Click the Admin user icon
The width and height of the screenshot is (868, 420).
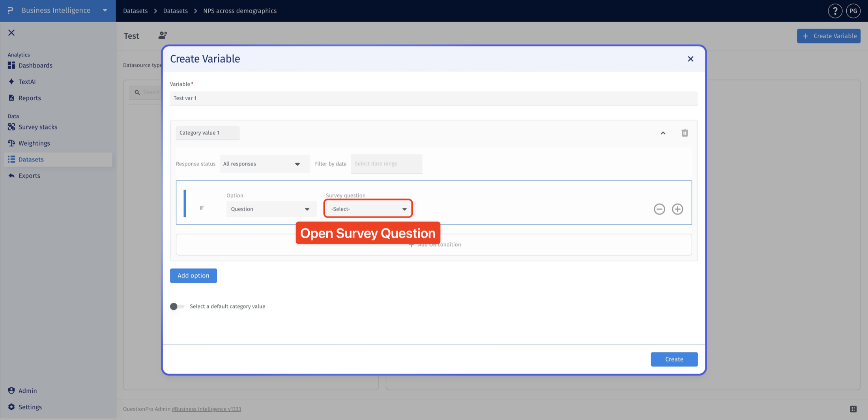(x=11, y=390)
